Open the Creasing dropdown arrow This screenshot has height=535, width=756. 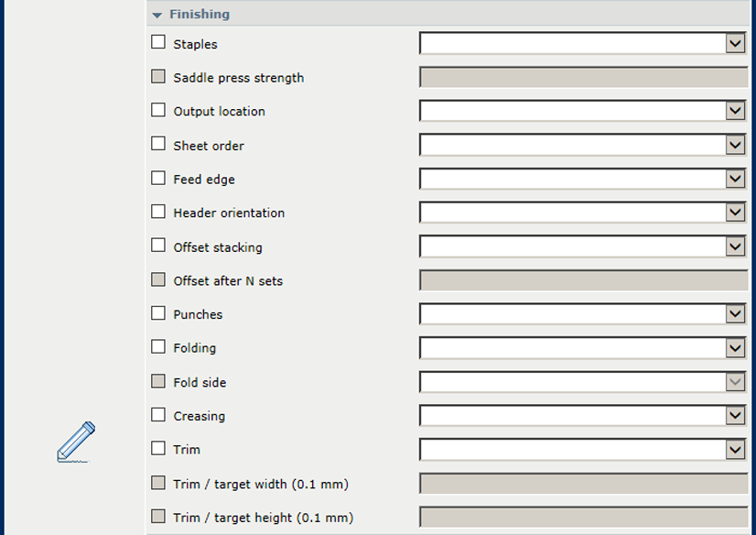point(735,415)
